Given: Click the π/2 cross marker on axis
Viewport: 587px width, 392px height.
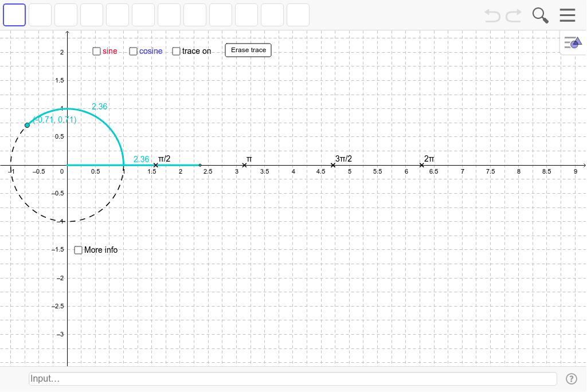Looking at the screenshot, I should pos(156,165).
